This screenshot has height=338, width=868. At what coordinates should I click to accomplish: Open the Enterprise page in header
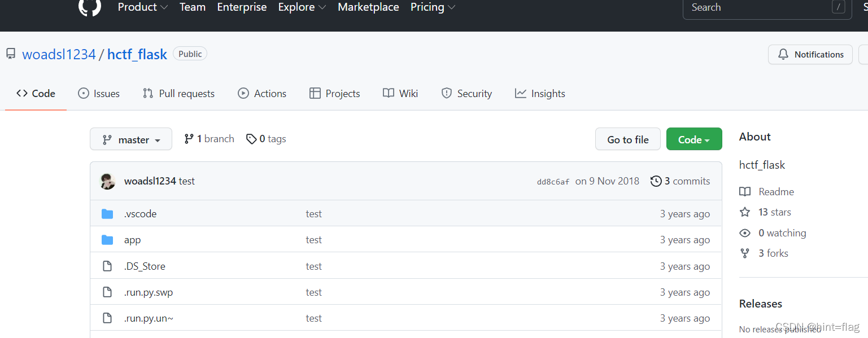242,7
